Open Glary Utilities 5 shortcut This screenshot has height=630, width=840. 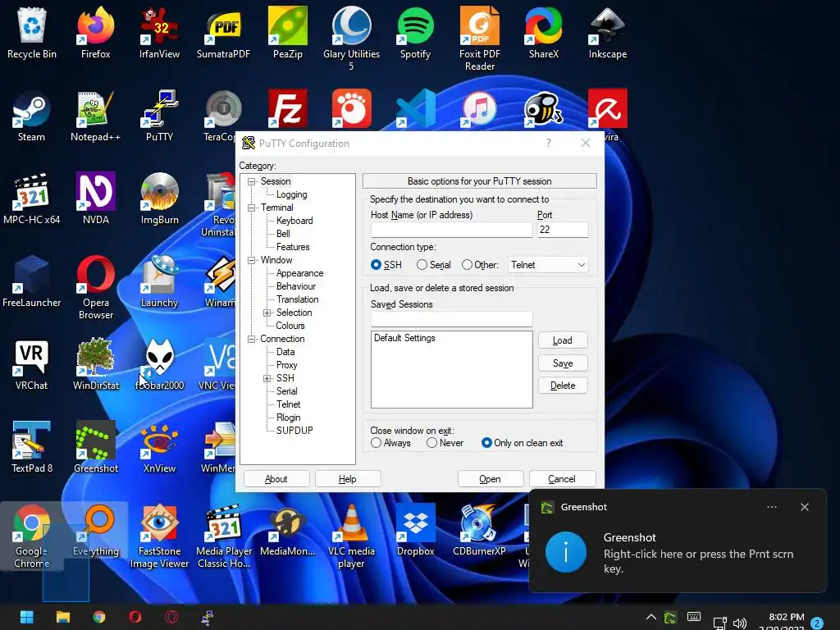[351, 38]
